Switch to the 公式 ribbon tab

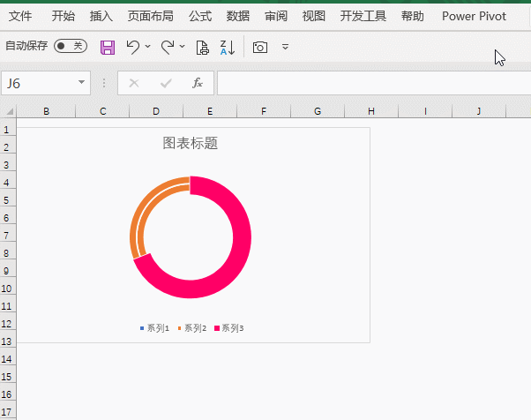pos(200,16)
